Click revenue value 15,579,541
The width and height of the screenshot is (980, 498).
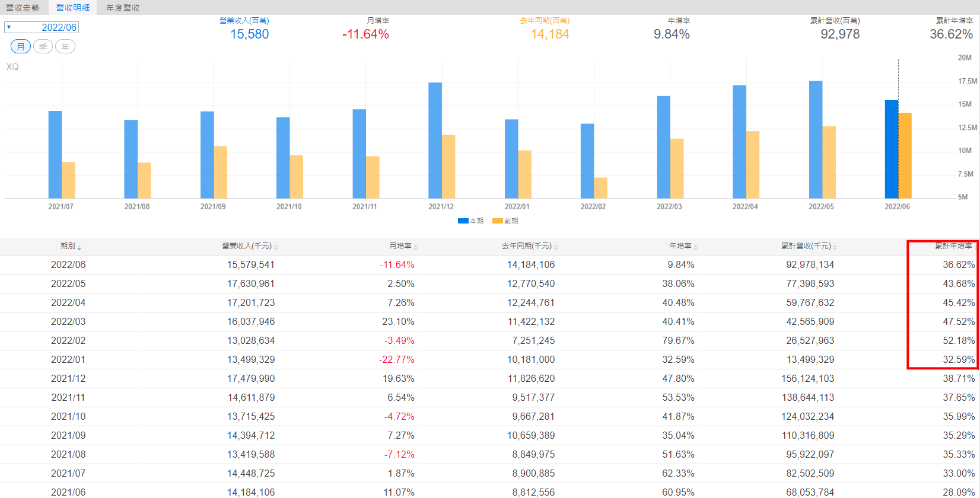pyautogui.click(x=251, y=265)
